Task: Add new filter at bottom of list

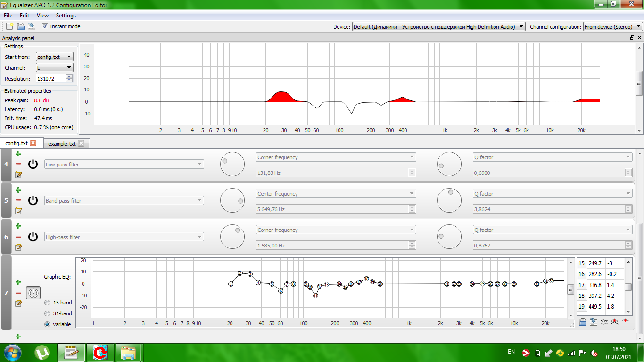Action: [18, 337]
